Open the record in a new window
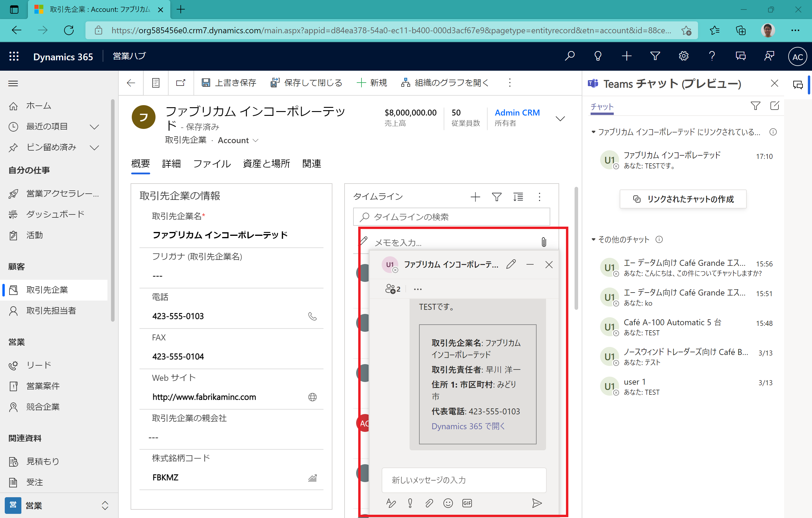812x518 pixels. tap(181, 83)
